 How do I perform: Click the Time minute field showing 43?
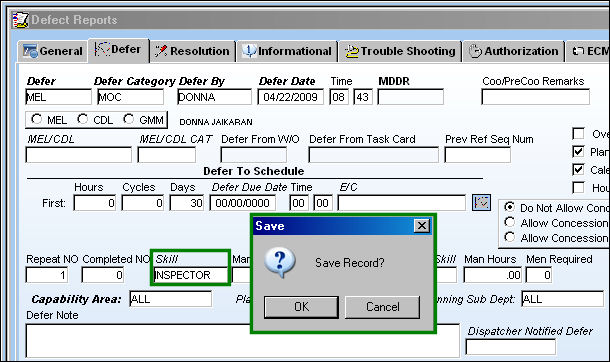click(363, 97)
